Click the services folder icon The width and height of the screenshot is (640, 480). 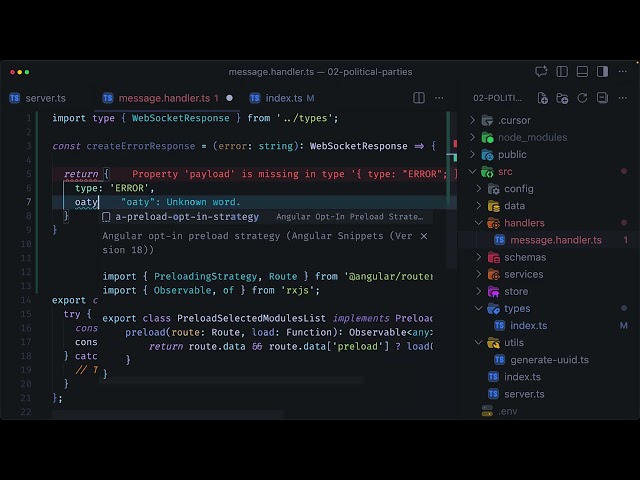point(493,275)
